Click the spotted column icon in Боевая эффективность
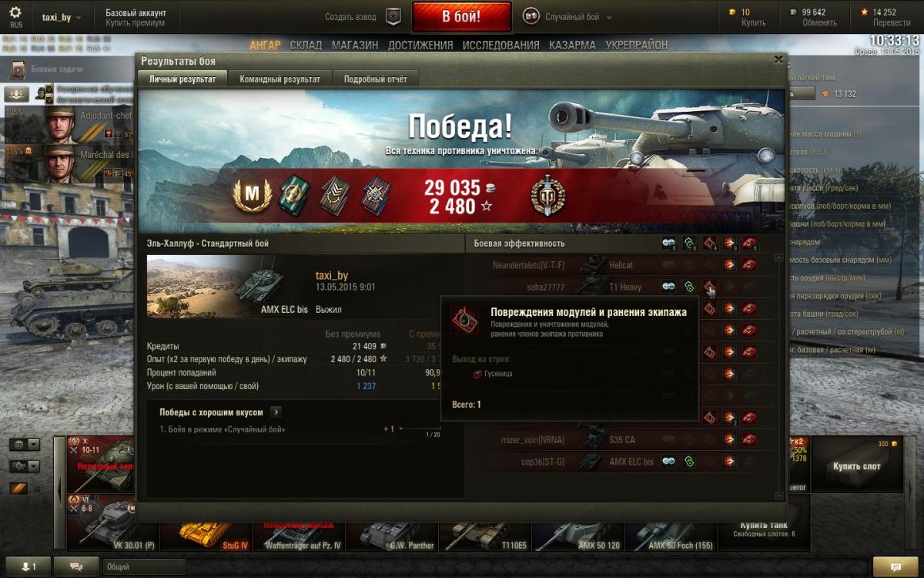 (668, 244)
